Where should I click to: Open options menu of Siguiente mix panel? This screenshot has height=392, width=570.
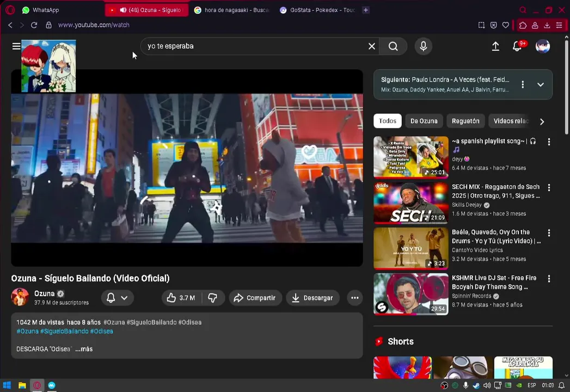click(x=523, y=84)
